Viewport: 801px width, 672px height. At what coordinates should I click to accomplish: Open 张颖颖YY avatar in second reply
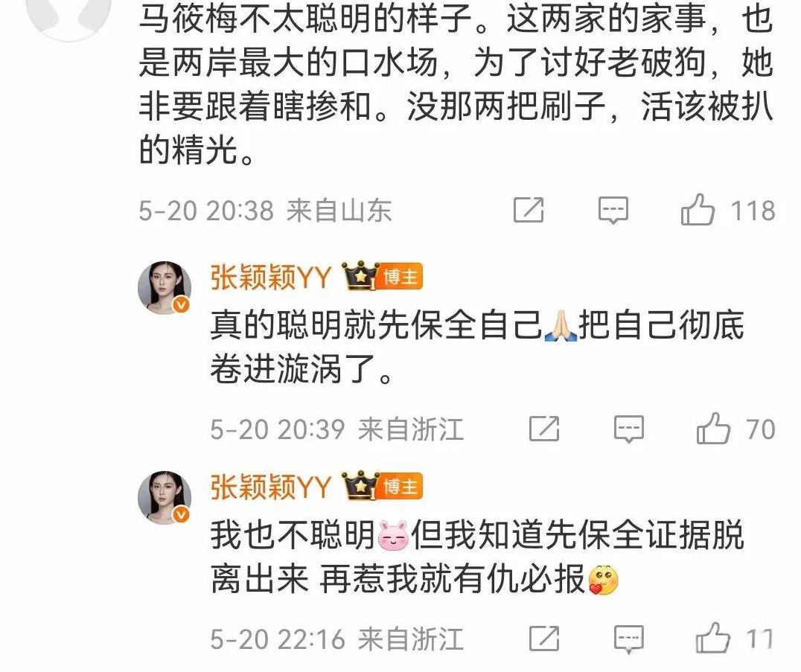coord(165,497)
